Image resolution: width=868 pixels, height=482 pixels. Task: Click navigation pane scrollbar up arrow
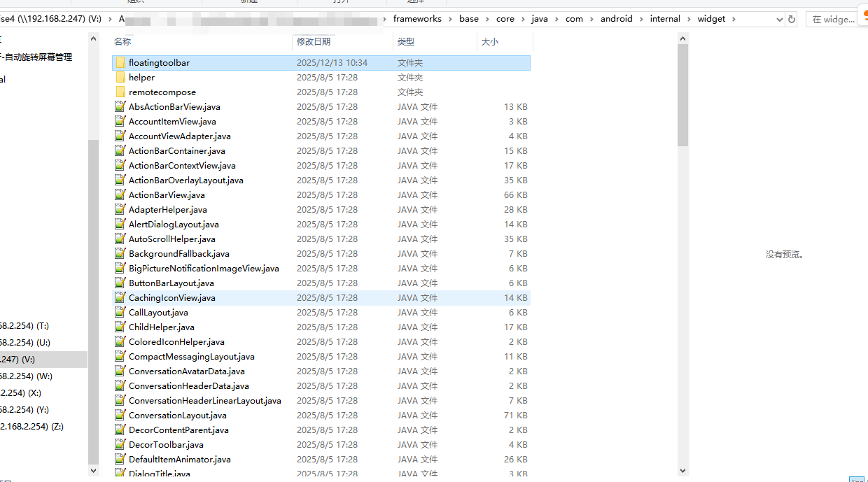click(93, 38)
